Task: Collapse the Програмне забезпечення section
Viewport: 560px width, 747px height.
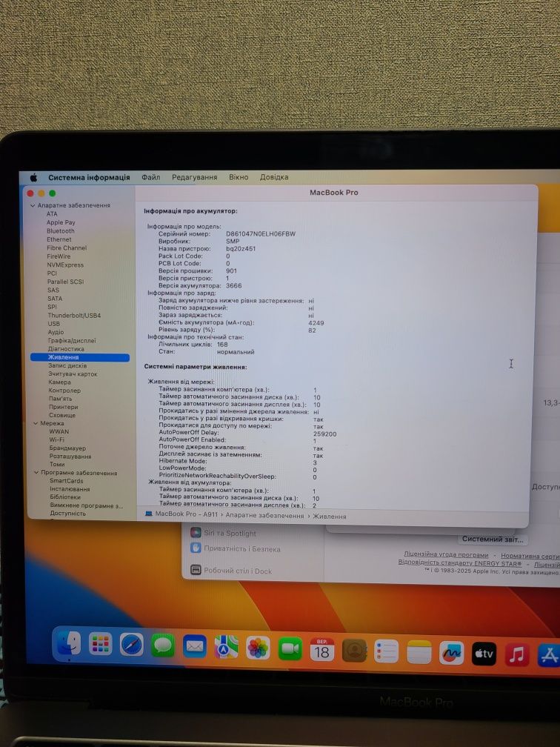Action: pos(36,473)
